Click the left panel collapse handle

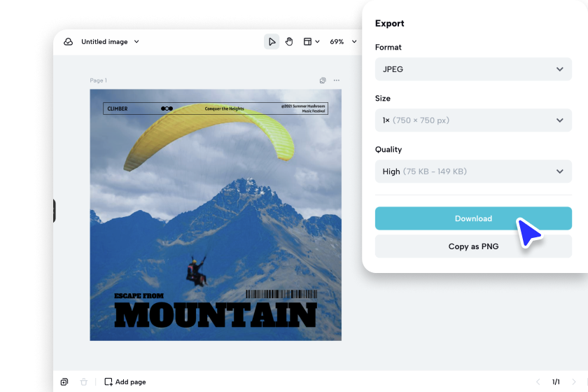pos(54,211)
